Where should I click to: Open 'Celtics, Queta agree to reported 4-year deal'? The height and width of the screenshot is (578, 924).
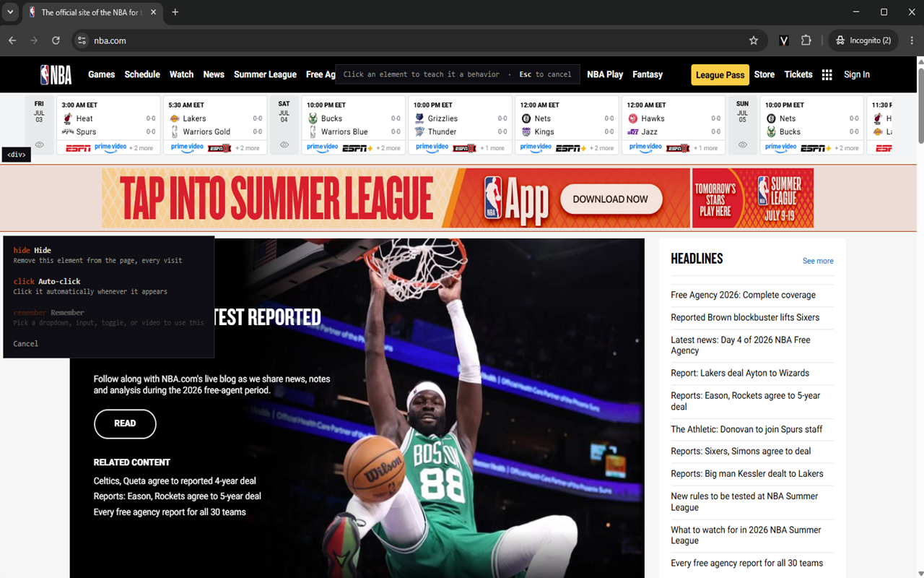[175, 481]
